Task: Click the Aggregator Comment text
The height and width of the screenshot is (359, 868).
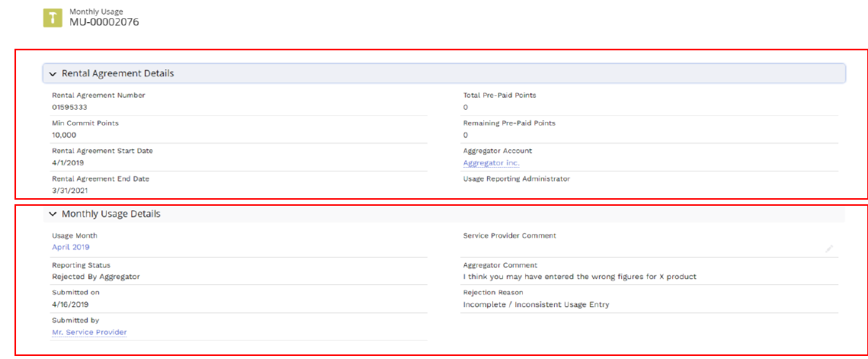Action: click(x=579, y=277)
